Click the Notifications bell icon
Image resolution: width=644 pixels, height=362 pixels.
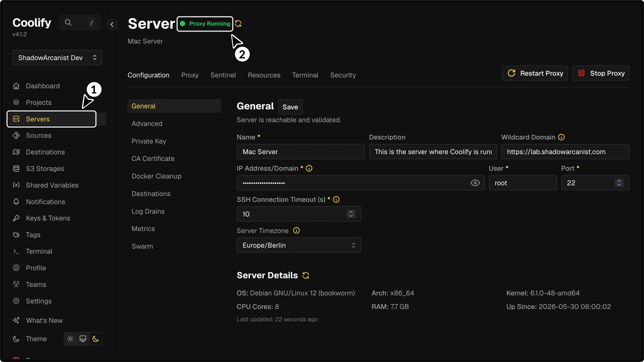16,202
